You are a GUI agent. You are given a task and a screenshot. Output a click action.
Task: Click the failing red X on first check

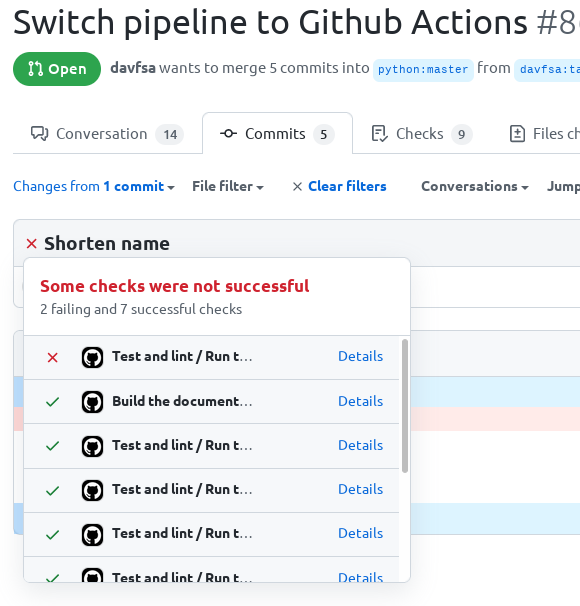click(x=53, y=357)
